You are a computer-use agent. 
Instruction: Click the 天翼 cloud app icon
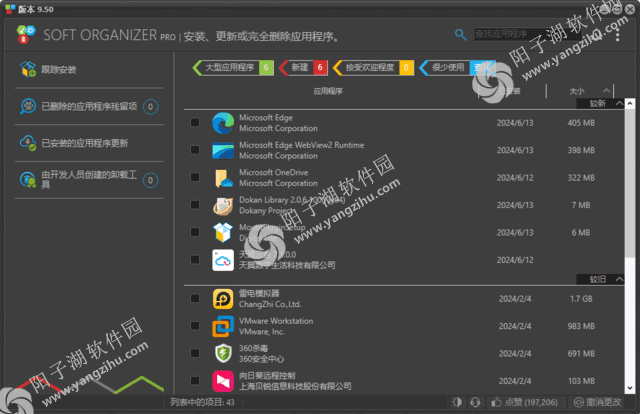pyautogui.click(x=223, y=260)
